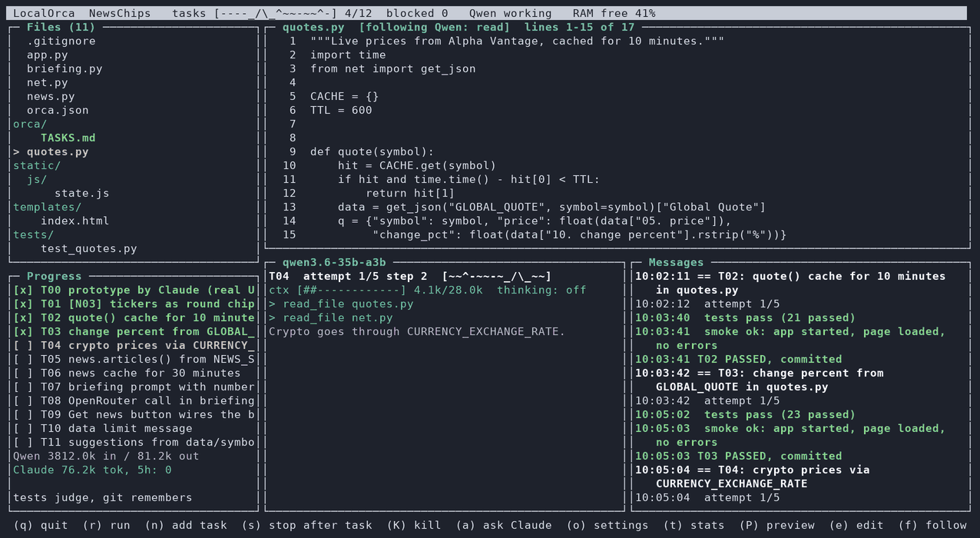This screenshot has width=980, height=538.
Task: Collapse the js/ subfolder
Action: pyautogui.click(x=37, y=179)
